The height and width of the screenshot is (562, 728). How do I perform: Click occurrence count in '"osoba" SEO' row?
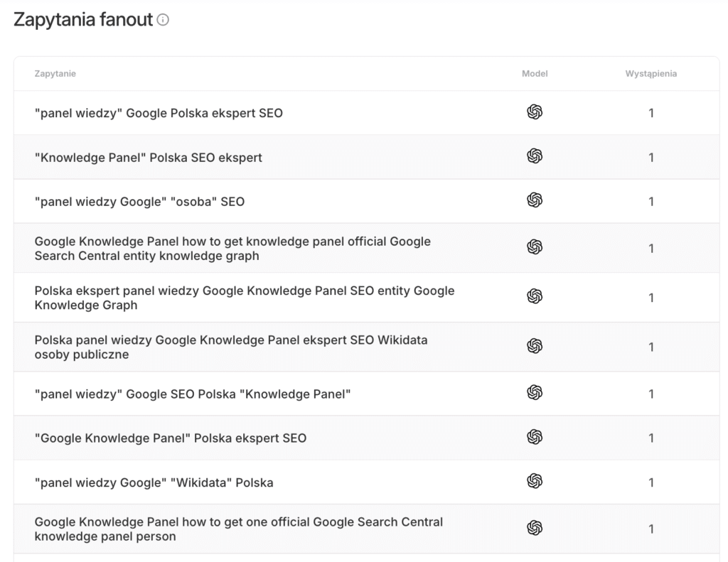click(651, 202)
